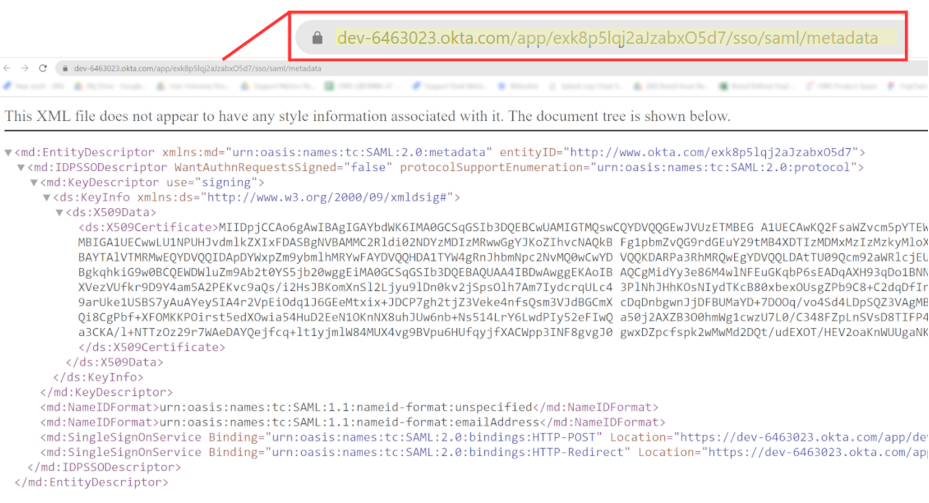The width and height of the screenshot is (929, 503).
Task: Click the protocolSupportEnumeration SAML:2.0:protocol value
Action: [x=724, y=167]
